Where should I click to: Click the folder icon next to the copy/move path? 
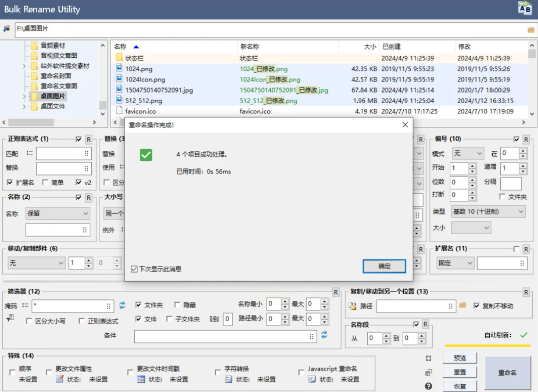(463, 305)
